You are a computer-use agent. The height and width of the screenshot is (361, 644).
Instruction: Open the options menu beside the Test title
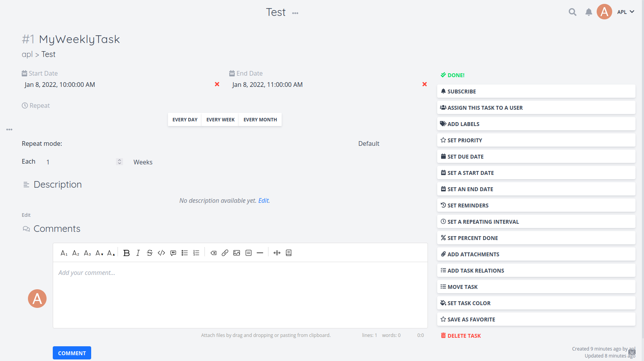pyautogui.click(x=295, y=13)
